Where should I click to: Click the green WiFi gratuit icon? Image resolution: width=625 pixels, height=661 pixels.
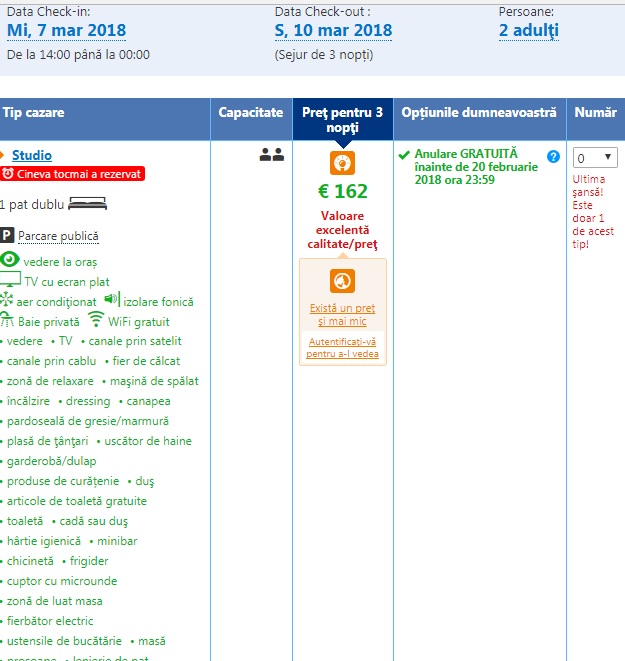pos(96,321)
